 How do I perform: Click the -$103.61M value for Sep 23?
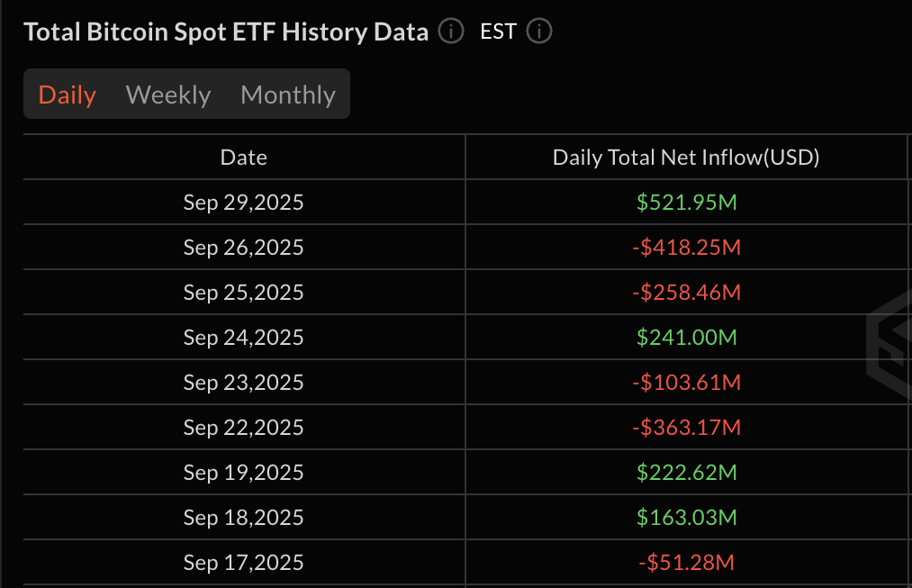(686, 382)
